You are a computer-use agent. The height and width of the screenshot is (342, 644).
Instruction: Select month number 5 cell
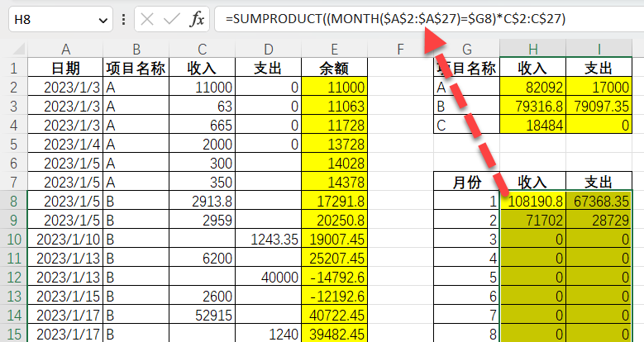[466, 277]
